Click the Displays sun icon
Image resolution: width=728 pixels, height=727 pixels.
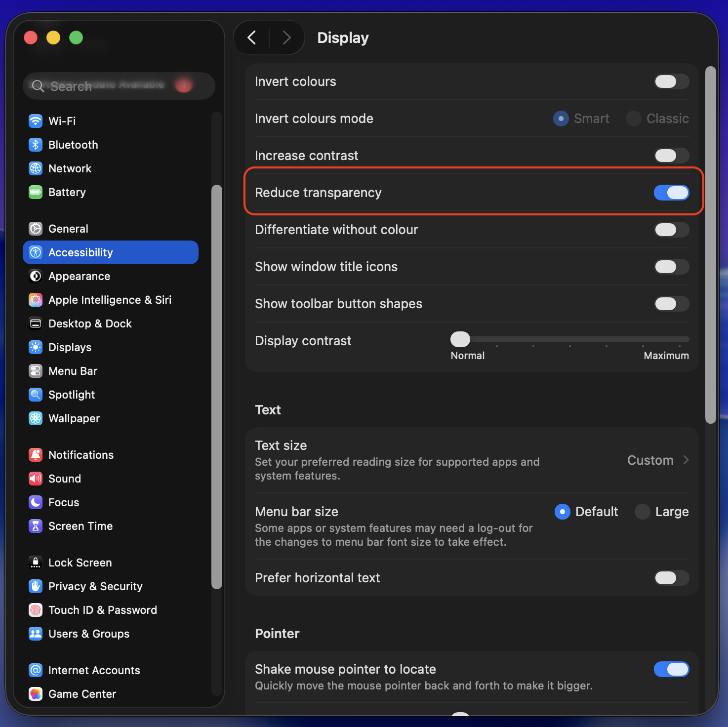click(36, 347)
